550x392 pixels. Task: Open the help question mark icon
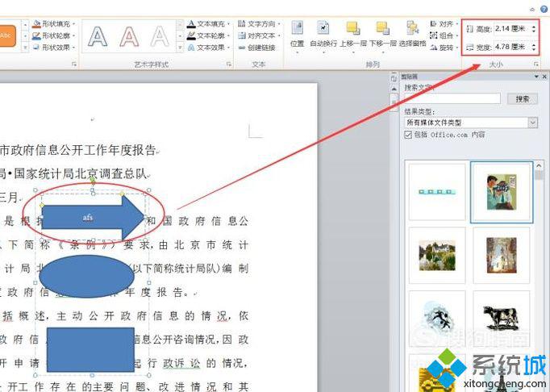[x=544, y=10]
